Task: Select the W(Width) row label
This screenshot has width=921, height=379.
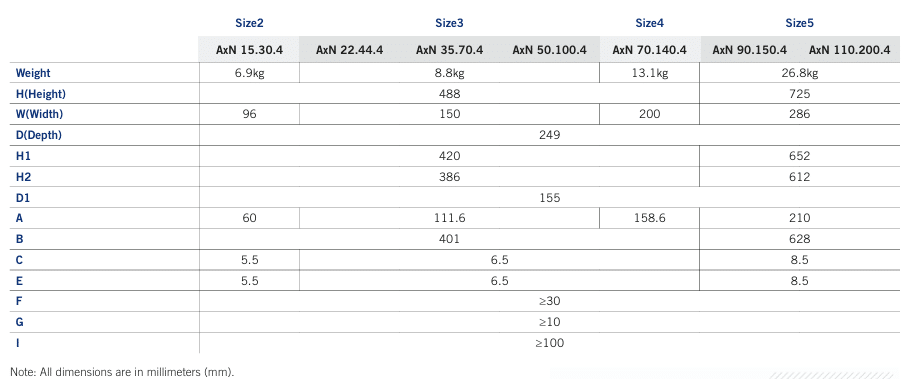Action: click(39, 115)
